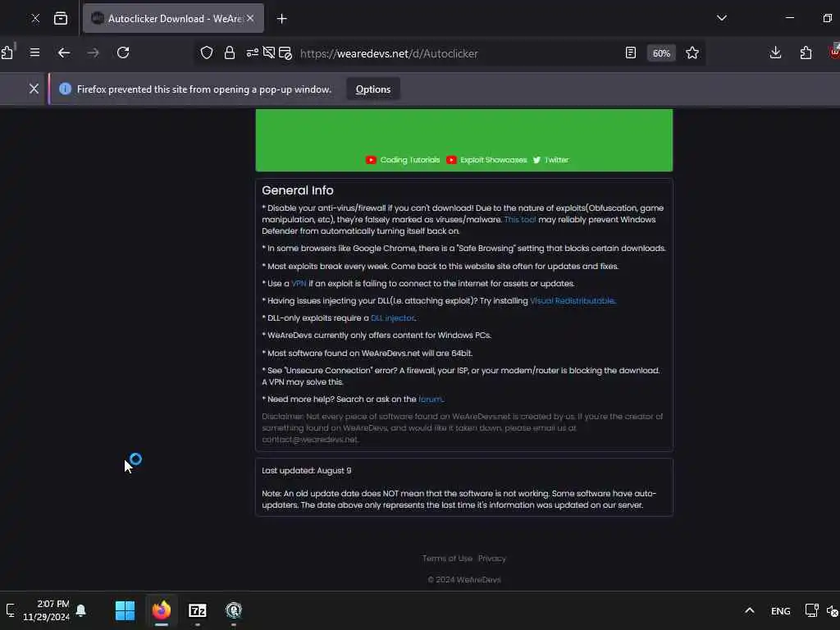
Task: Switch the ENG input language
Action: [x=780, y=610]
